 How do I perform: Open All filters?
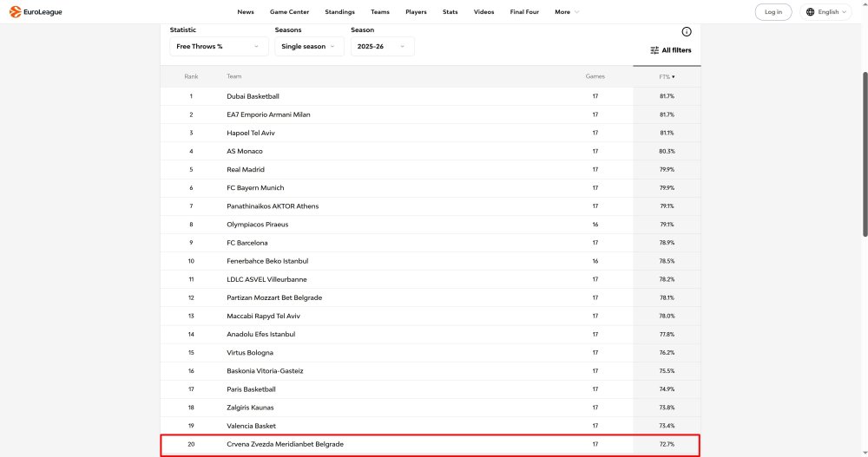coord(670,50)
